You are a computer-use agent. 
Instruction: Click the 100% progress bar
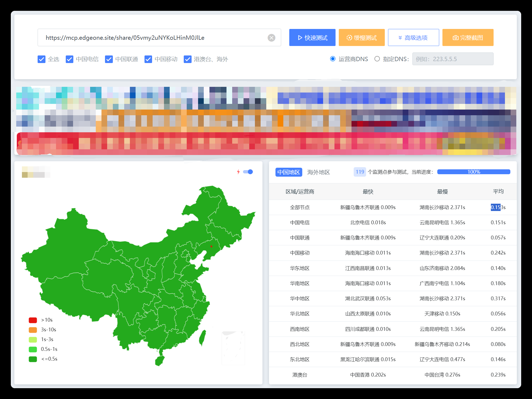(x=474, y=172)
